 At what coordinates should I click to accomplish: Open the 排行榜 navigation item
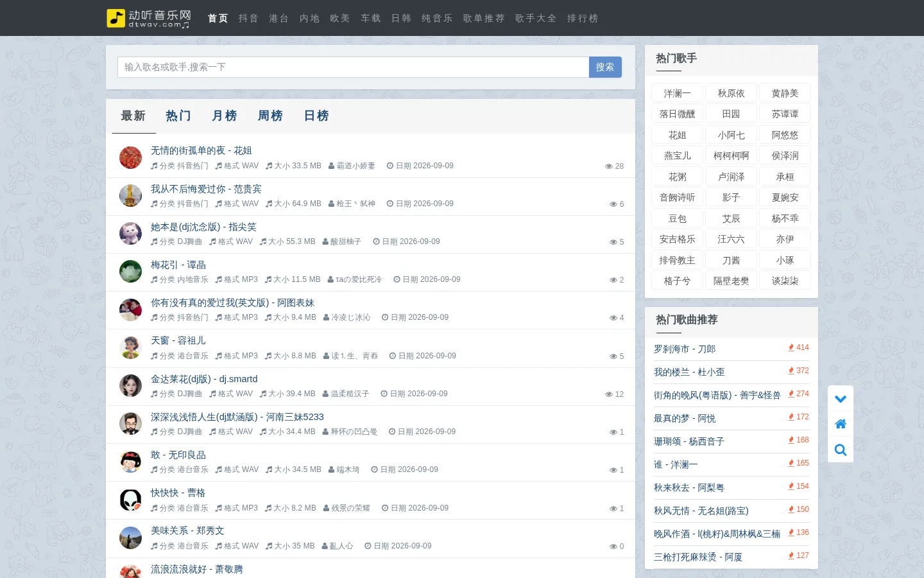pos(583,18)
